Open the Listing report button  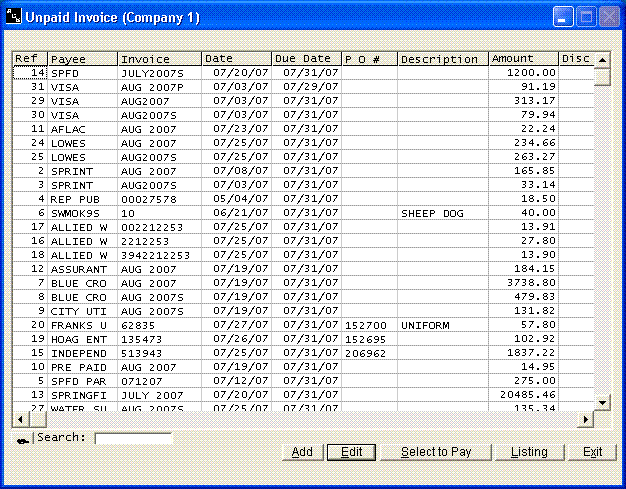coord(529,452)
